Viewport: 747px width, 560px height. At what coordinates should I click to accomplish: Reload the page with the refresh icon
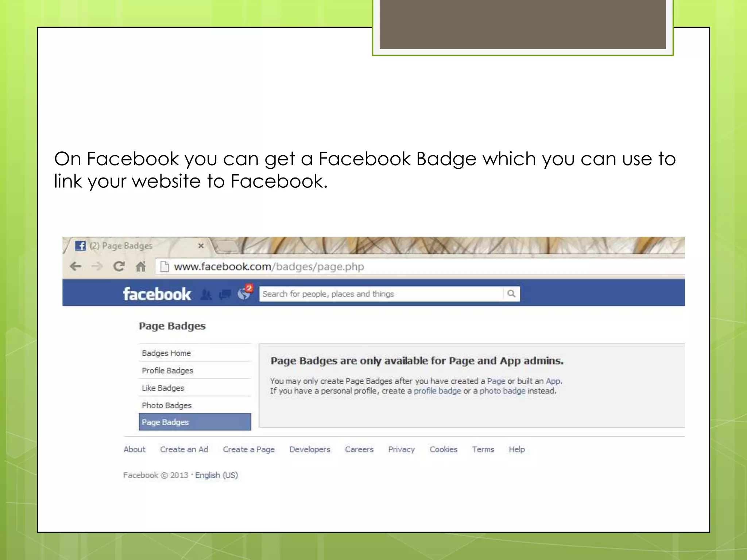pyautogui.click(x=119, y=267)
